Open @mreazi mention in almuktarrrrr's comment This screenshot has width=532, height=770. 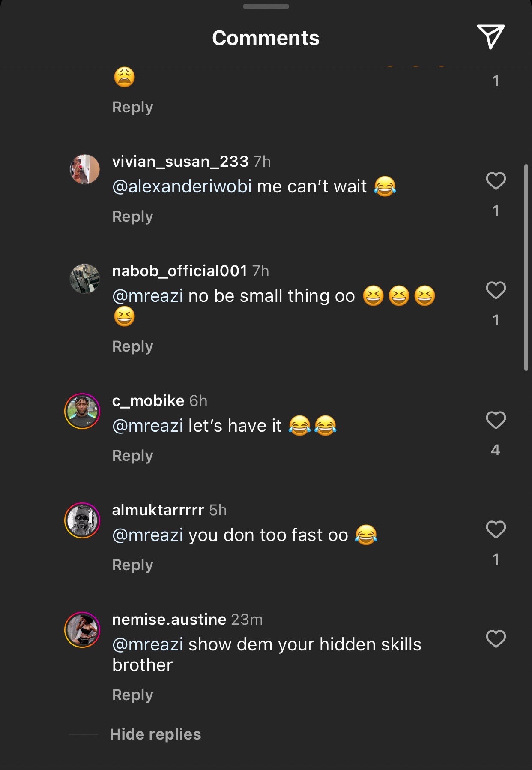147,535
